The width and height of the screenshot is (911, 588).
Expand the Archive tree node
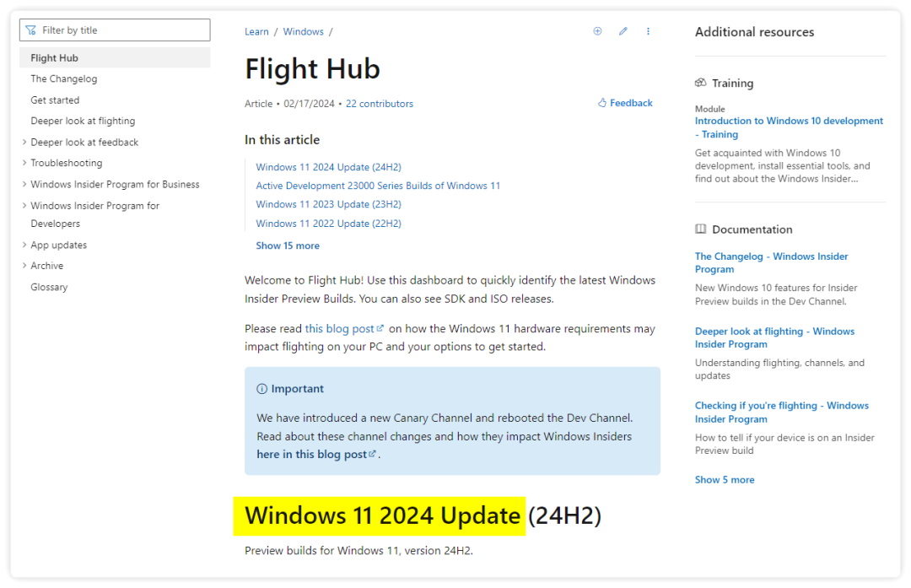click(24, 266)
